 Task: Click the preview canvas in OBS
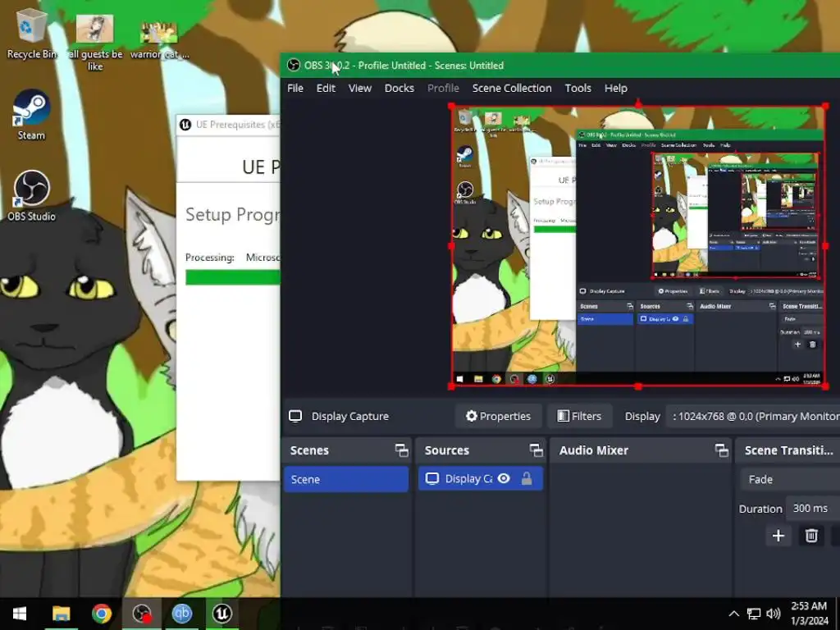point(638,246)
